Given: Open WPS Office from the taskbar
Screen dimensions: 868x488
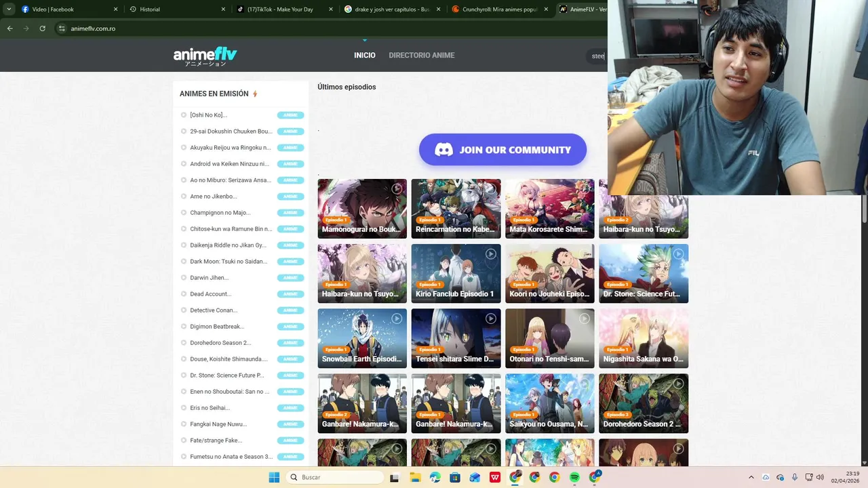Looking at the screenshot, I should point(495,477).
